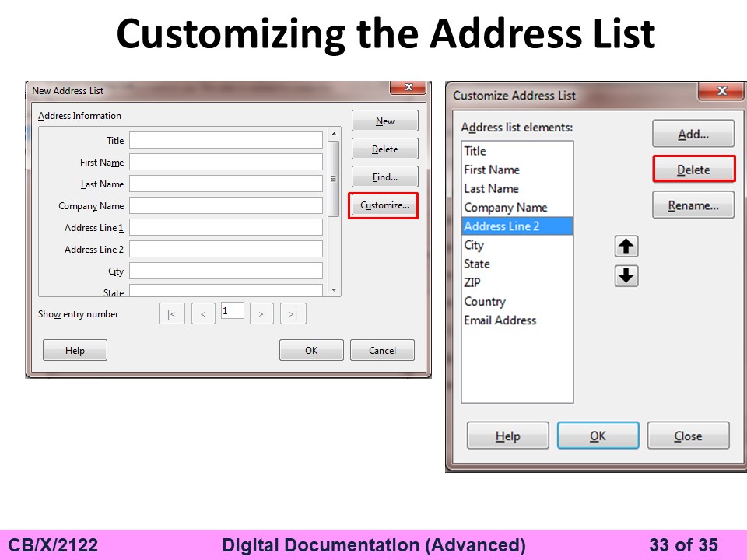Select Country in address list elements
747x560 pixels.
coord(517,302)
